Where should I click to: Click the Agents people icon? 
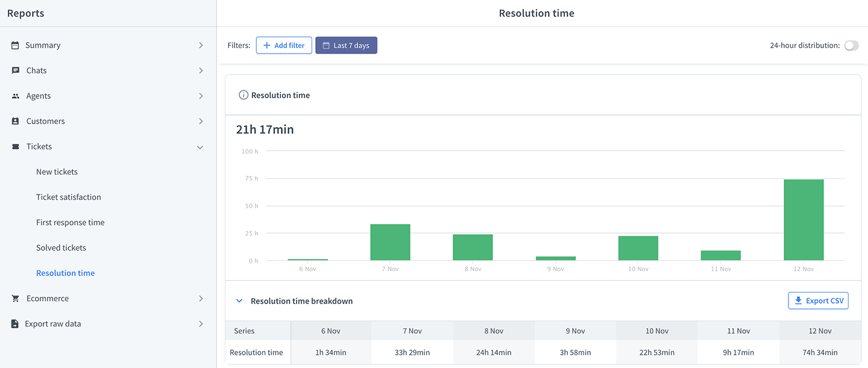pos(16,96)
